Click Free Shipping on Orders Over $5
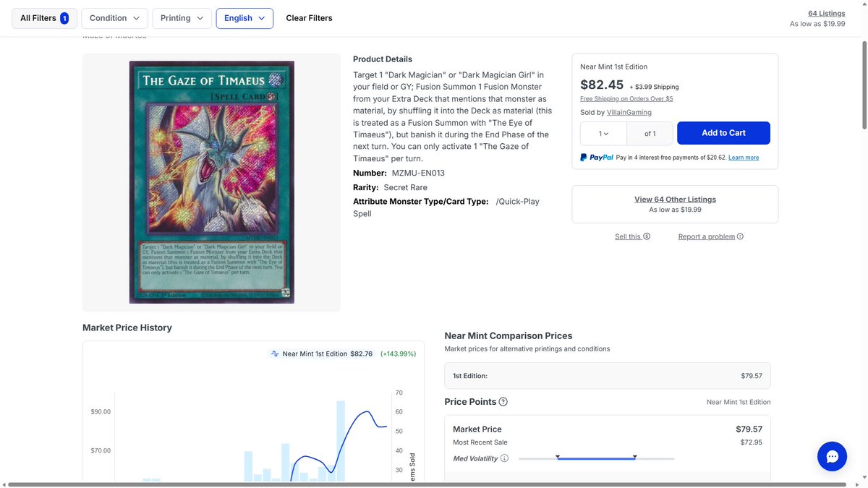 point(626,98)
